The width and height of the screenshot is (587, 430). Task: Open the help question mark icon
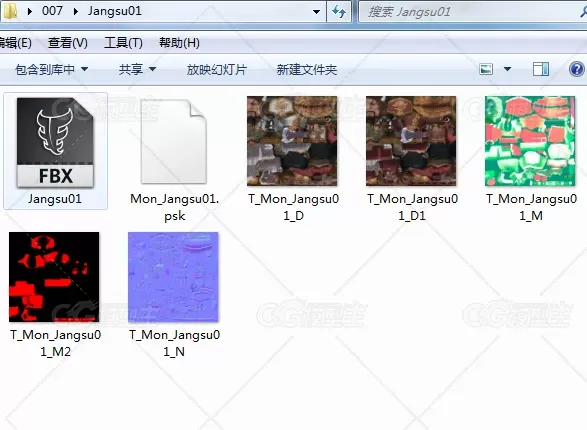577,69
